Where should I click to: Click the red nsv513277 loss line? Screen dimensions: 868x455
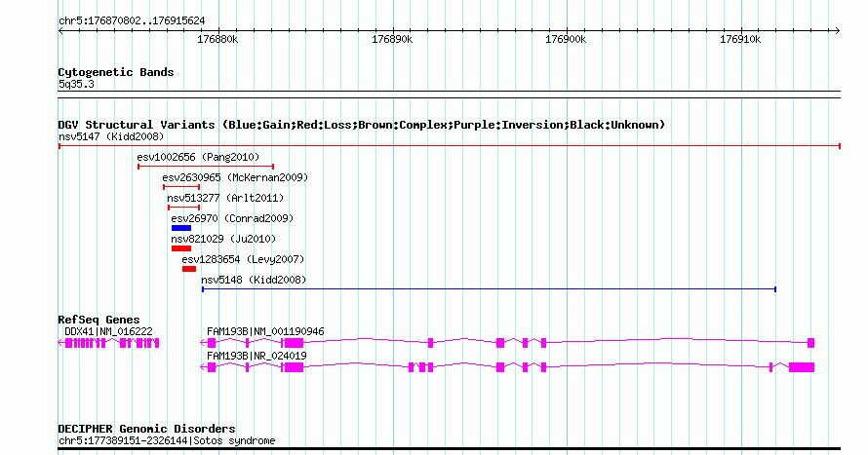[183, 208]
